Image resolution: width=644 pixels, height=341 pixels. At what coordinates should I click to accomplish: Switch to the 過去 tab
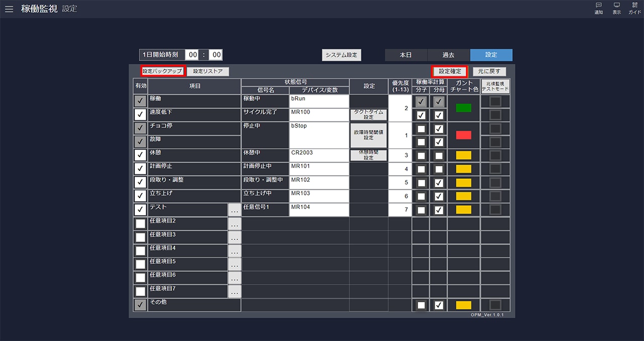pyautogui.click(x=448, y=55)
